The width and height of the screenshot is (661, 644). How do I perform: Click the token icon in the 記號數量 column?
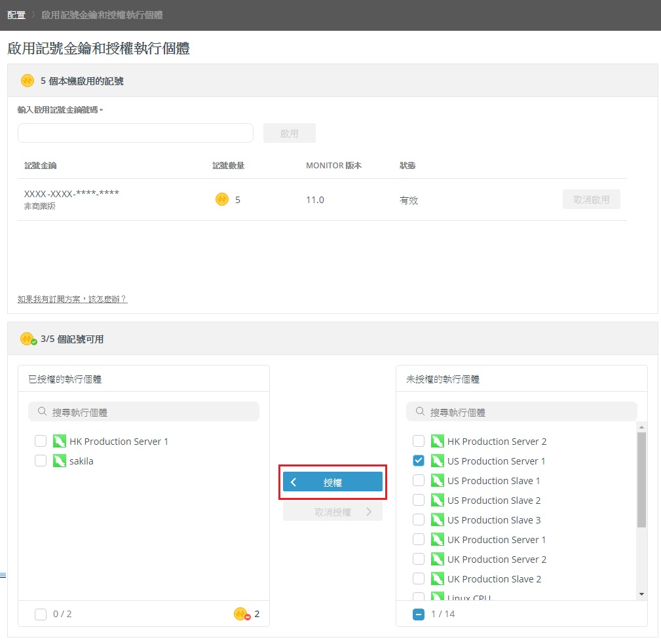pyautogui.click(x=222, y=199)
